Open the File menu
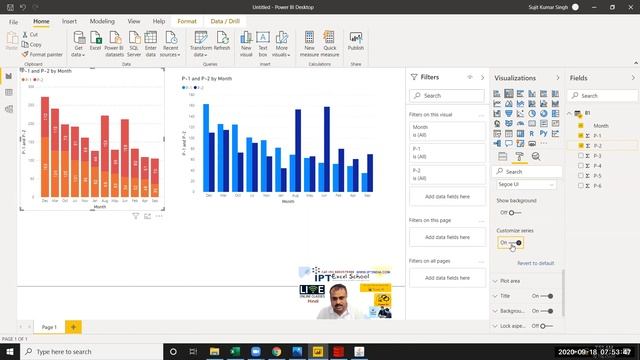Viewport: 640px width, 360px height. point(13,22)
